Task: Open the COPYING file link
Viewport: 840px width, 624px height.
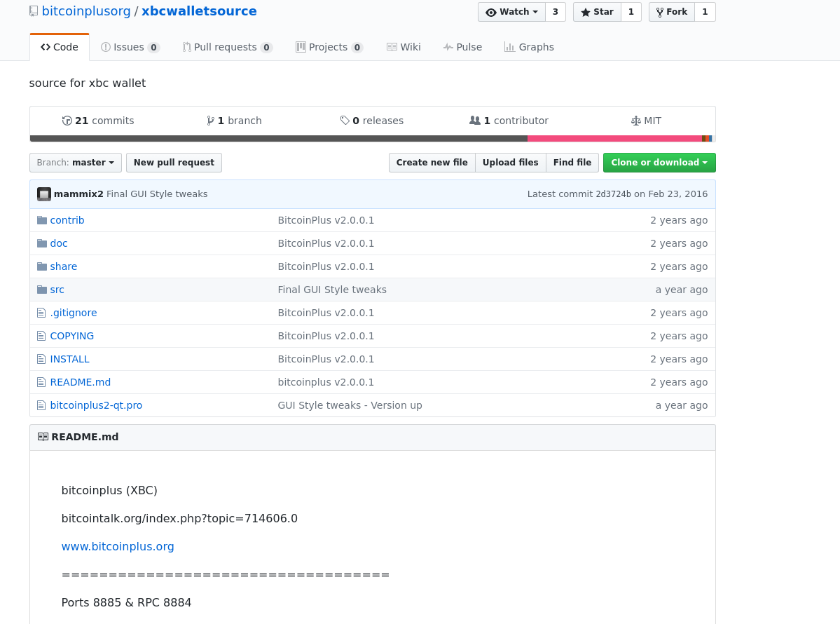Action: tap(71, 336)
